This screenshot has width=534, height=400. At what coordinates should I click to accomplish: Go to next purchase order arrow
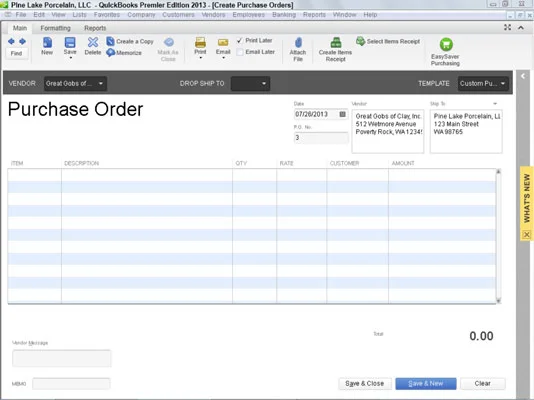(x=22, y=42)
